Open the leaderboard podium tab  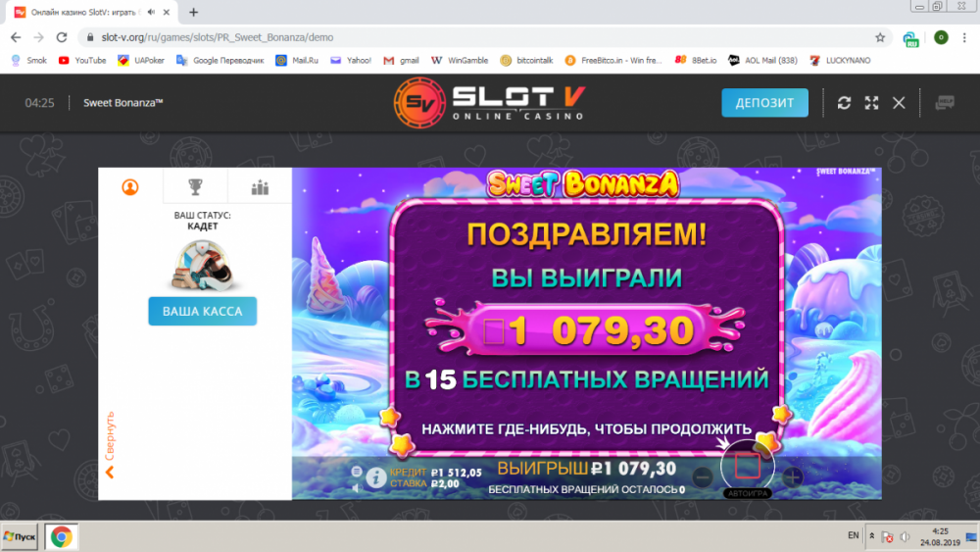[x=260, y=187]
